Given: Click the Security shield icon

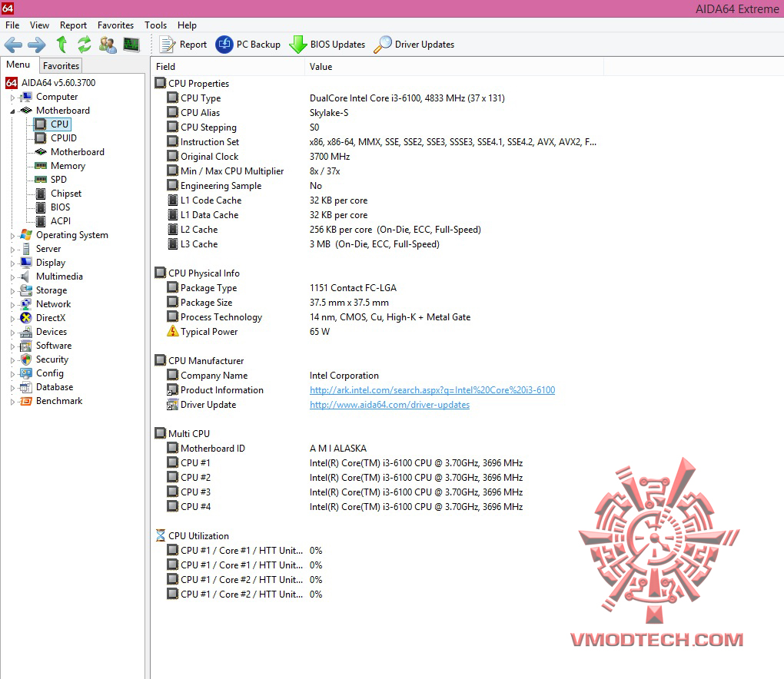Looking at the screenshot, I should [26, 359].
